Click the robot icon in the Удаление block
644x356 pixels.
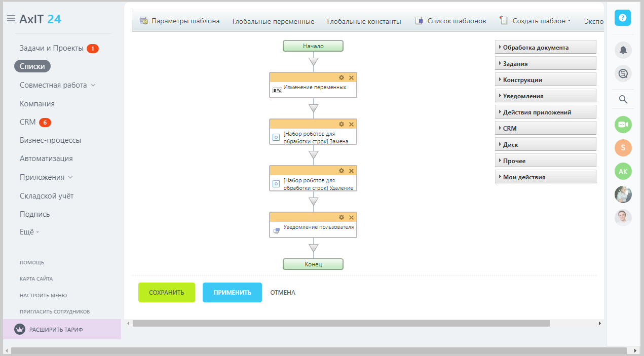[276, 183]
